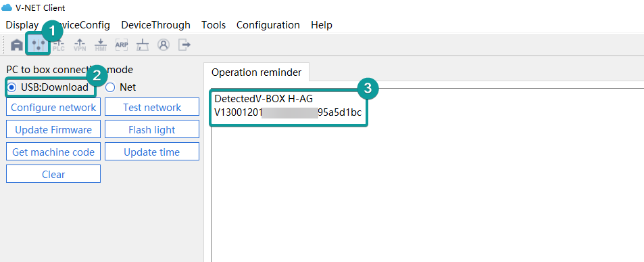The width and height of the screenshot is (644, 262).
Task: Click the PLC pass-through toolbar icon
Action: 59,45
